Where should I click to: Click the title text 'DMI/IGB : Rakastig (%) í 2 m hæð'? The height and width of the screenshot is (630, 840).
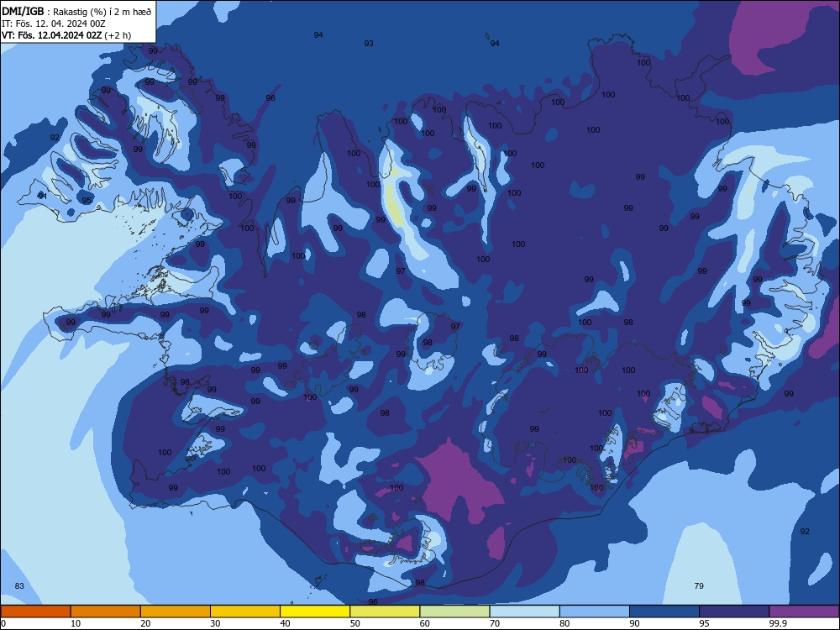tap(76, 12)
